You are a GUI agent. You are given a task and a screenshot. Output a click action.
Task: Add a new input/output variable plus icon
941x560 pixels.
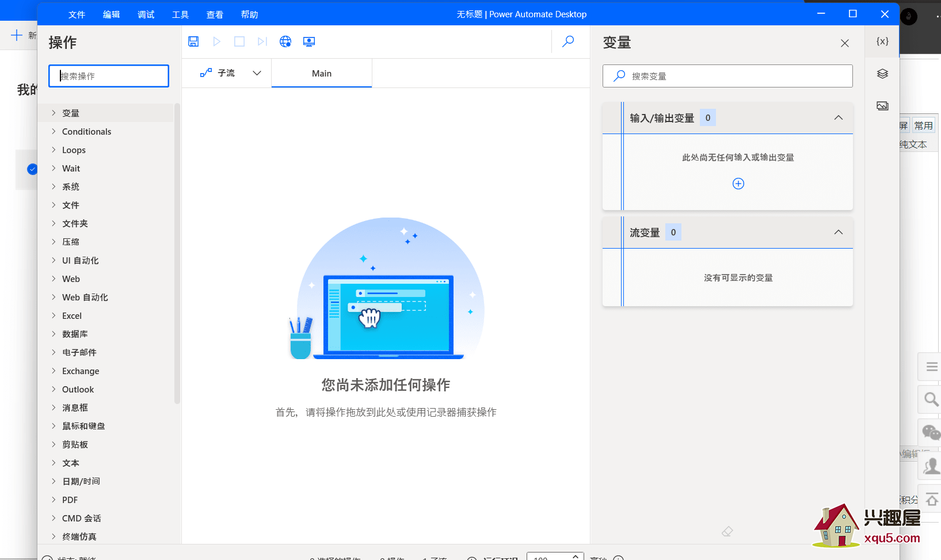point(738,184)
